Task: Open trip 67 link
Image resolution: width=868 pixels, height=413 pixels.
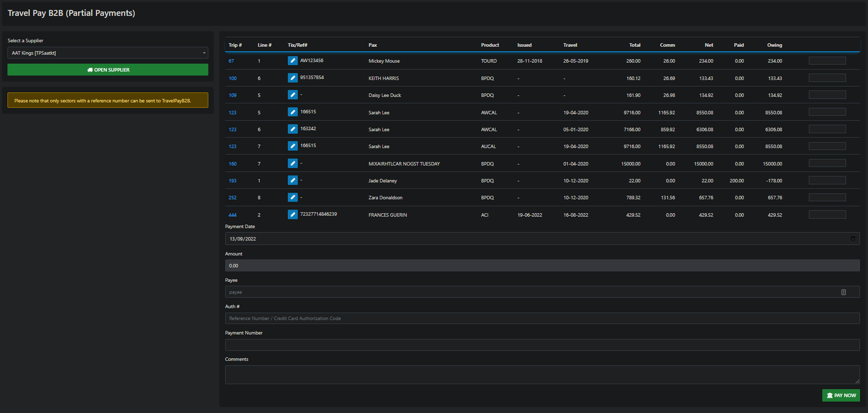Action: (x=231, y=61)
